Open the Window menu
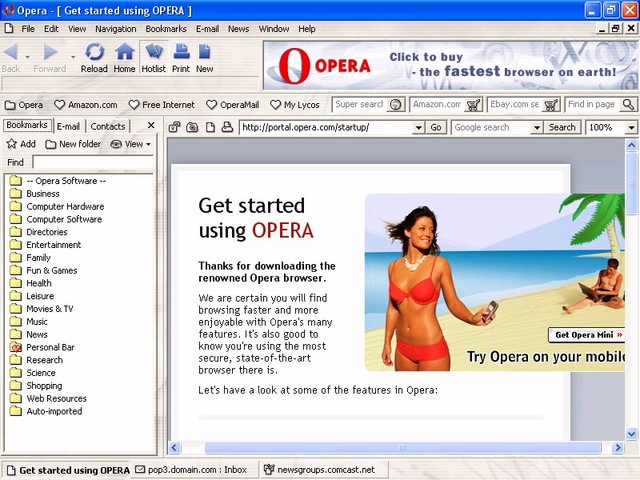 pos(273,29)
